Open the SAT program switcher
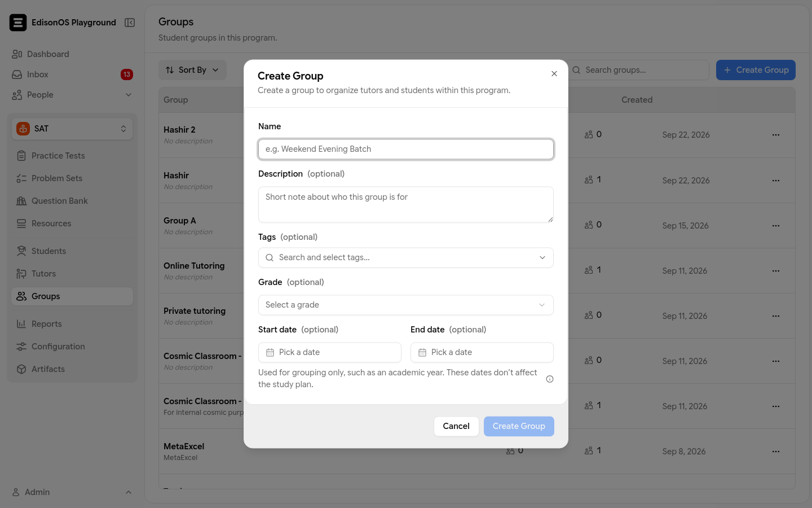The image size is (812, 508). click(72, 129)
